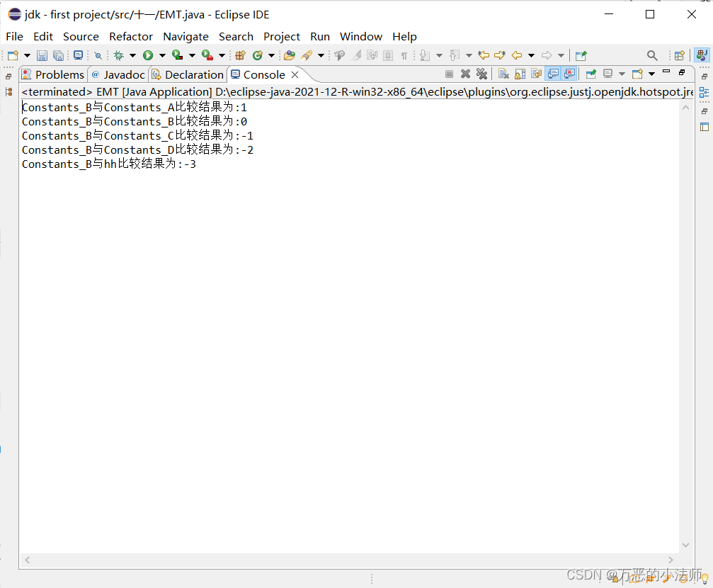Open the New wizard dropdown arrow
The height and width of the screenshot is (588, 713).
[x=27, y=55]
